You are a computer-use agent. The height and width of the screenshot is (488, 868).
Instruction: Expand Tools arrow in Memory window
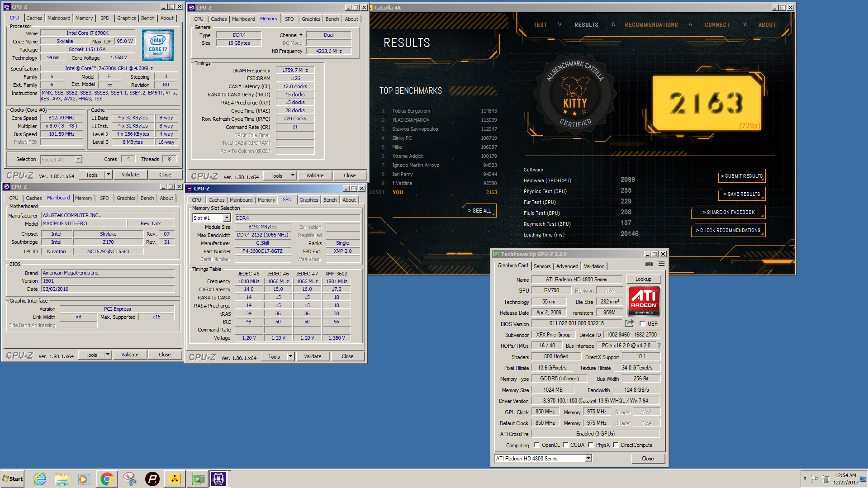click(293, 175)
